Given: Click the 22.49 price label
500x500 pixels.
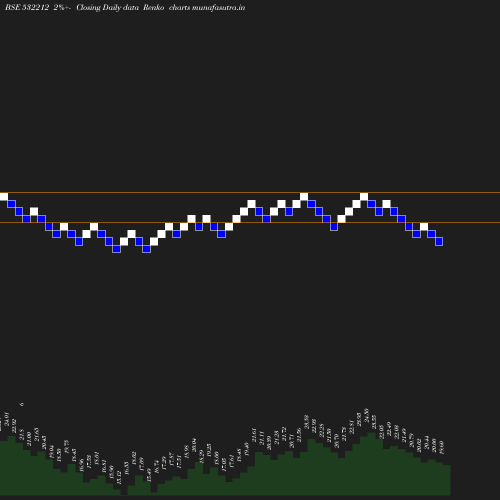Looking at the screenshot, I should coord(389,429).
